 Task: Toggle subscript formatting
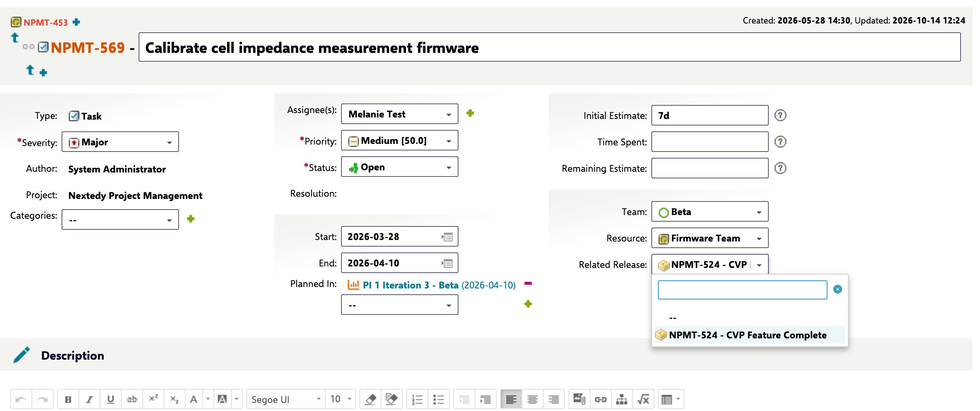(175, 399)
